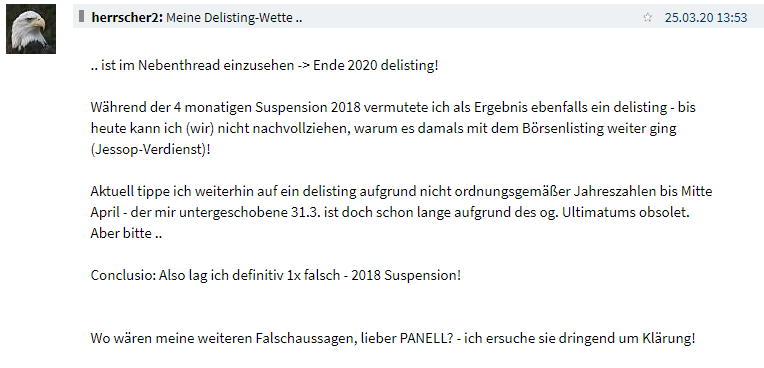The width and height of the screenshot is (764, 368).
Task: Click the line '.. ist im Nebenthread einzusehen'
Action: point(192,65)
